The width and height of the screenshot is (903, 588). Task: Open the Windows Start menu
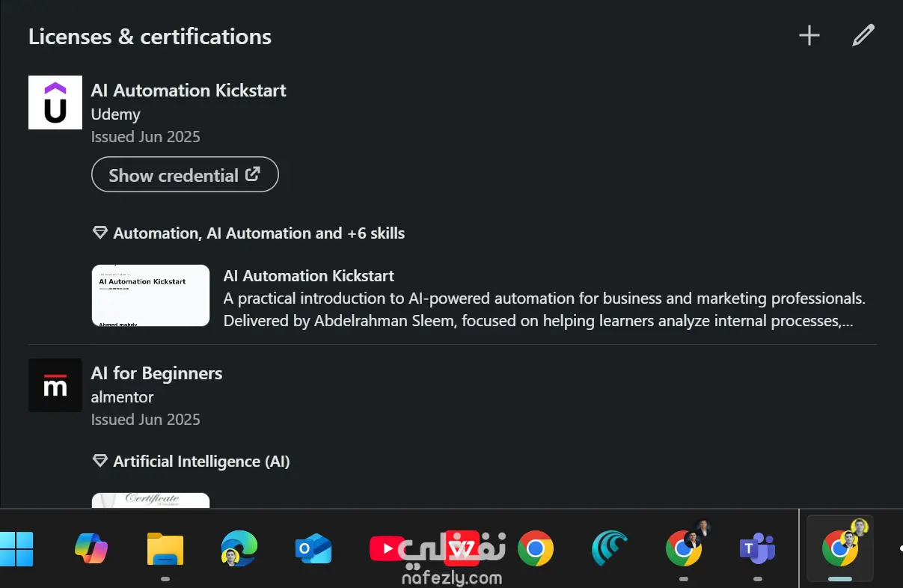[16, 550]
